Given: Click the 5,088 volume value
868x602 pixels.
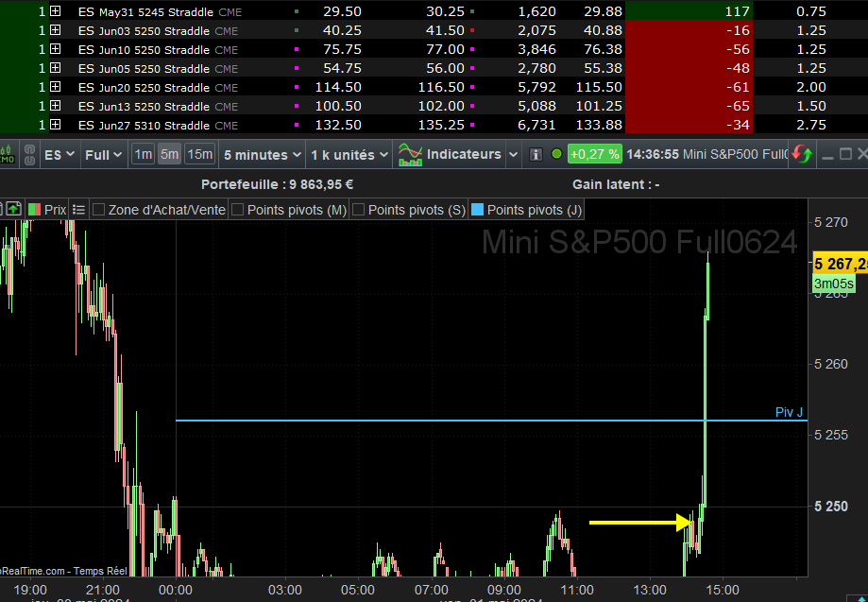Looking at the screenshot, I should [536, 105].
